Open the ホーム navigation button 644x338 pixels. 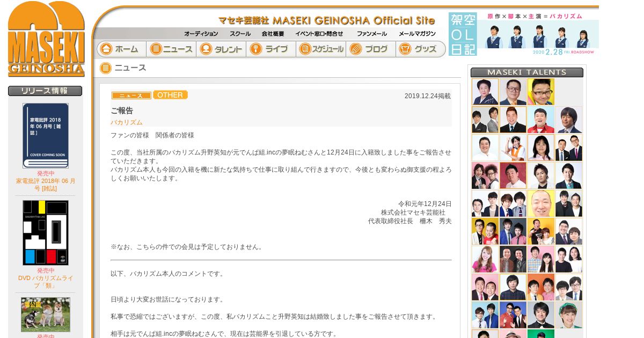(x=121, y=49)
